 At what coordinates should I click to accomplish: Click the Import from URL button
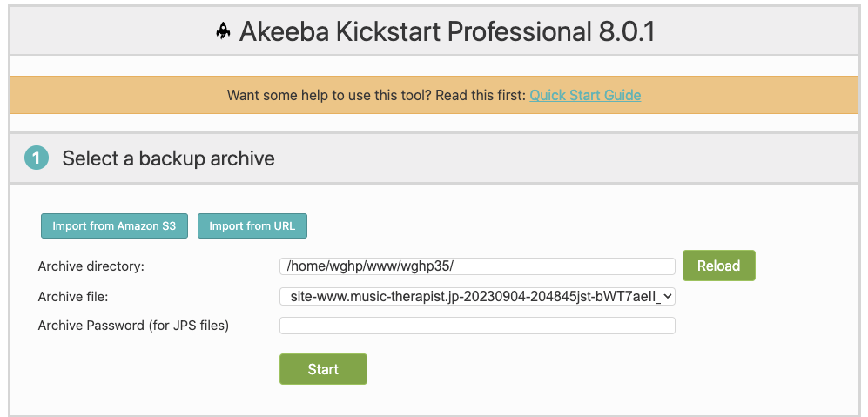[x=252, y=226]
